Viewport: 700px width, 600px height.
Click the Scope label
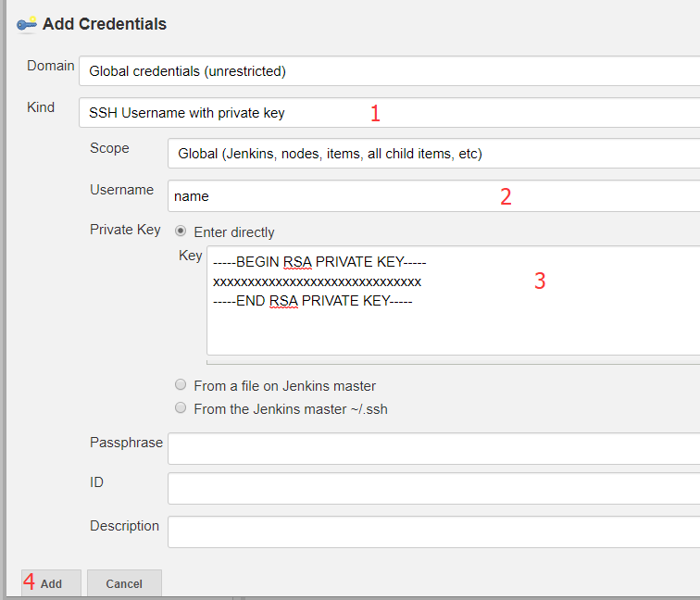[109, 148]
